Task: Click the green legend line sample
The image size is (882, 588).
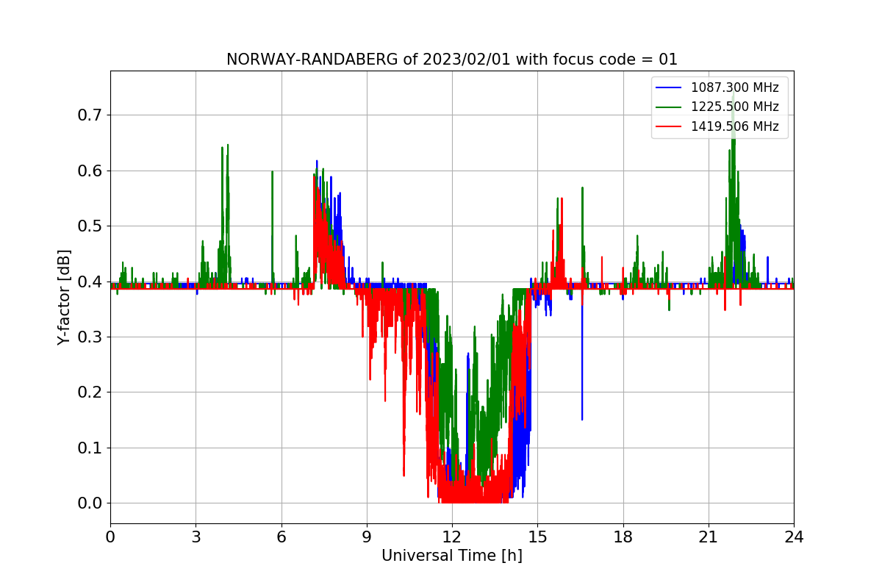Action: click(670, 107)
